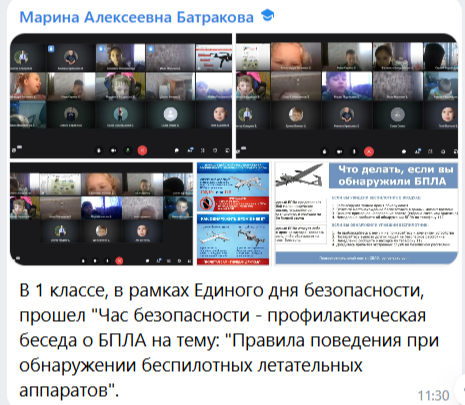Open the second video call screenshot thumbnail
Screen dimensions: 465x405
point(347,96)
